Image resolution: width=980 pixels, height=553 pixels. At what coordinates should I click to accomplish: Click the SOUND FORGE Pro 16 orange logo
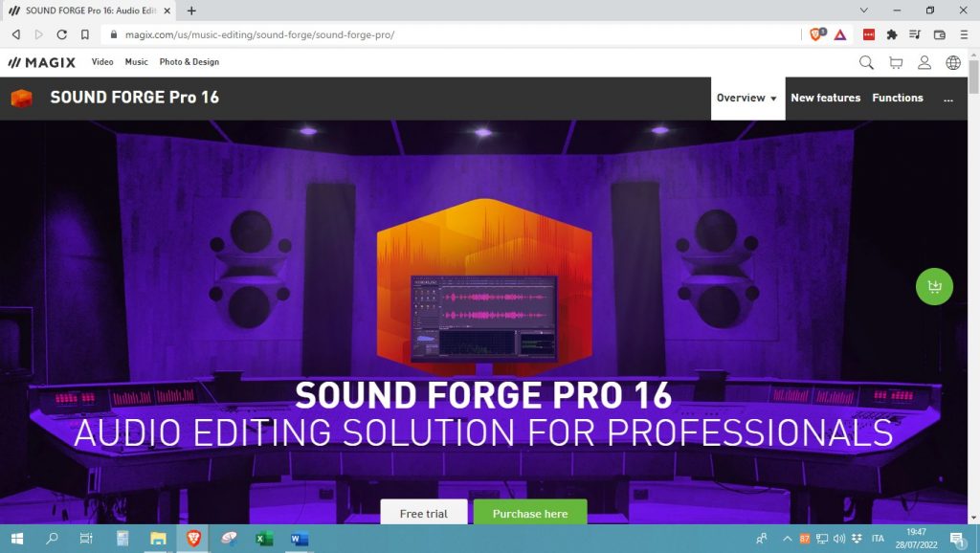click(x=20, y=98)
